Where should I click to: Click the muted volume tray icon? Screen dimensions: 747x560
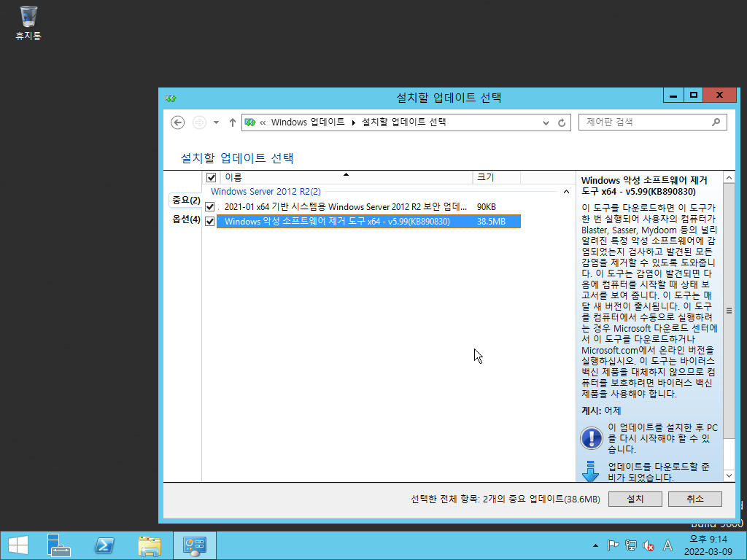(649, 545)
